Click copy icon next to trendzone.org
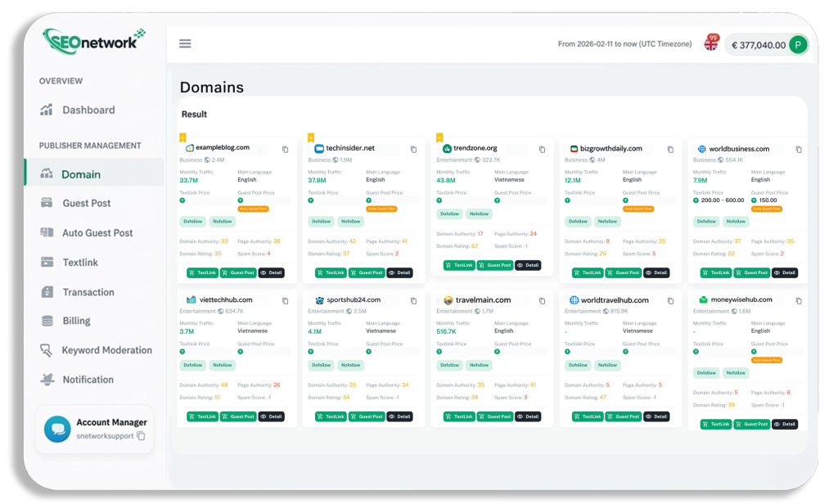 click(542, 149)
